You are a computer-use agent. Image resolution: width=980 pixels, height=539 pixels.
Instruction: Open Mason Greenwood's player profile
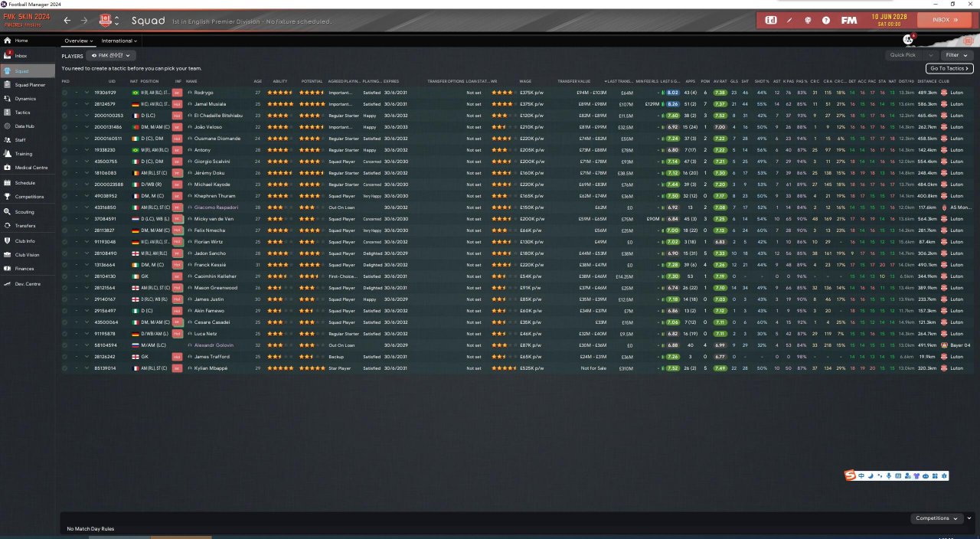pos(217,288)
